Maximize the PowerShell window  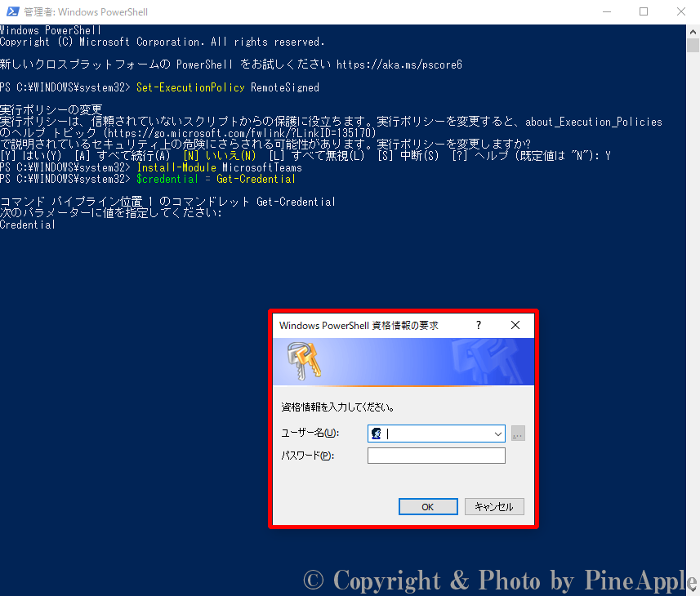tap(644, 12)
